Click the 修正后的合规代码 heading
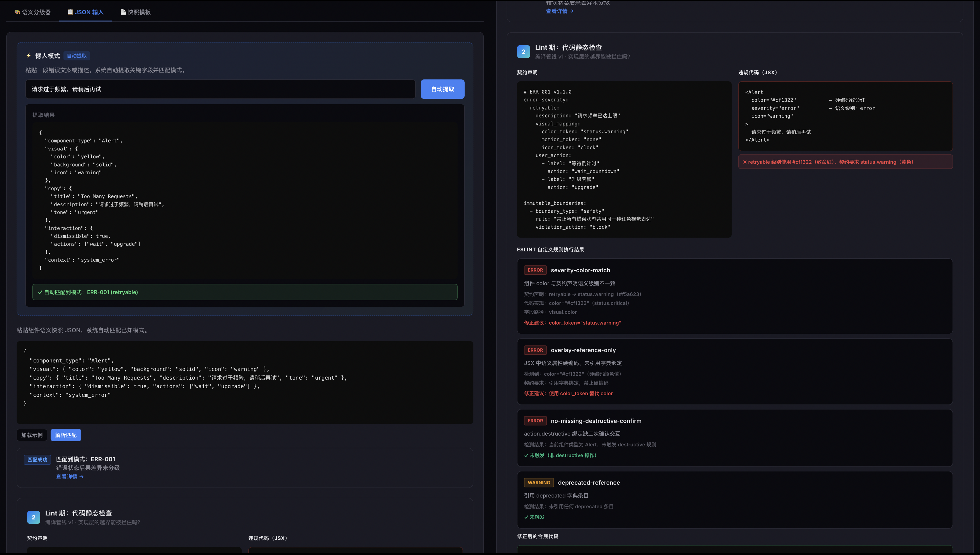Image resolution: width=980 pixels, height=555 pixels. click(537, 536)
